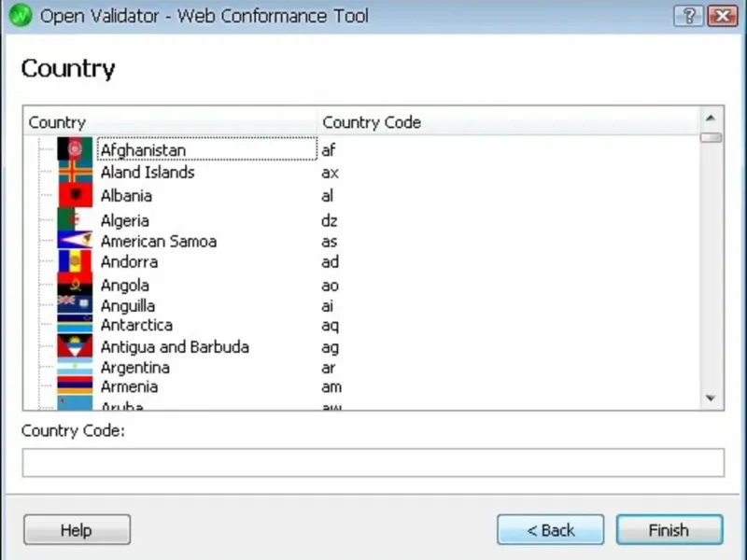The height and width of the screenshot is (560, 747).
Task: Click country code 'ao'
Action: 330,286
